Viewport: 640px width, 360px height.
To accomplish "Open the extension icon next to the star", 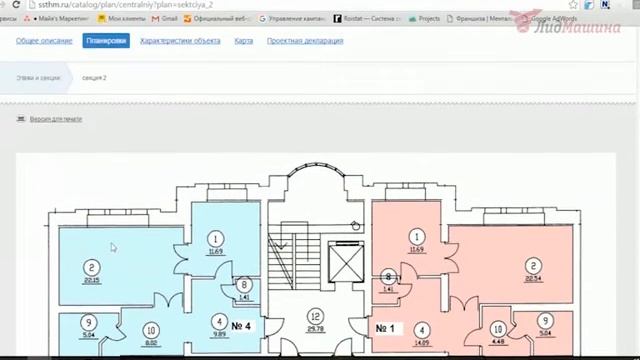I will [589, 5].
